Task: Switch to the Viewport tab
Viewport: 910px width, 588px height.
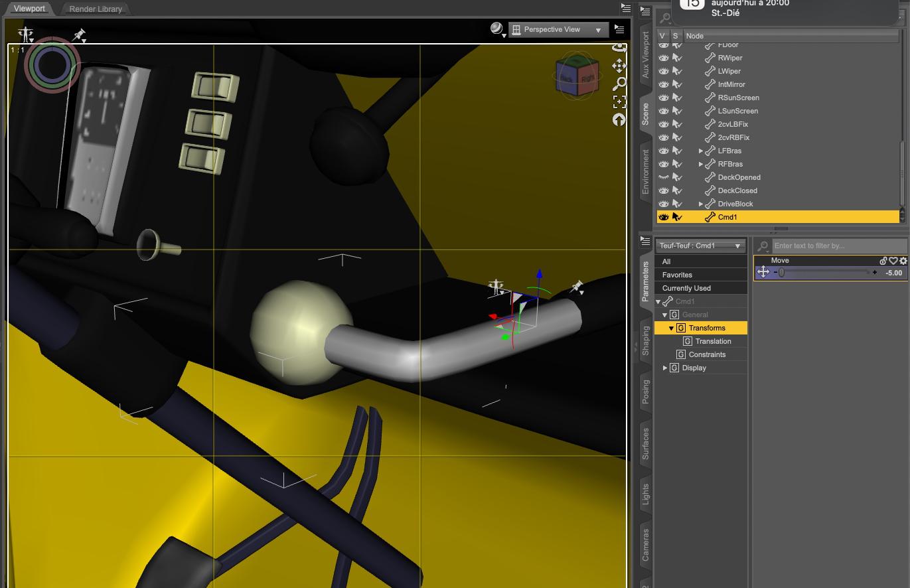Action: (x=30, y=9)
